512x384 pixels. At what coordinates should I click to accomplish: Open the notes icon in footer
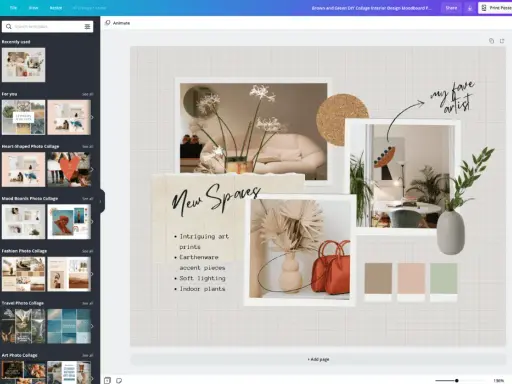coord(119,380)
